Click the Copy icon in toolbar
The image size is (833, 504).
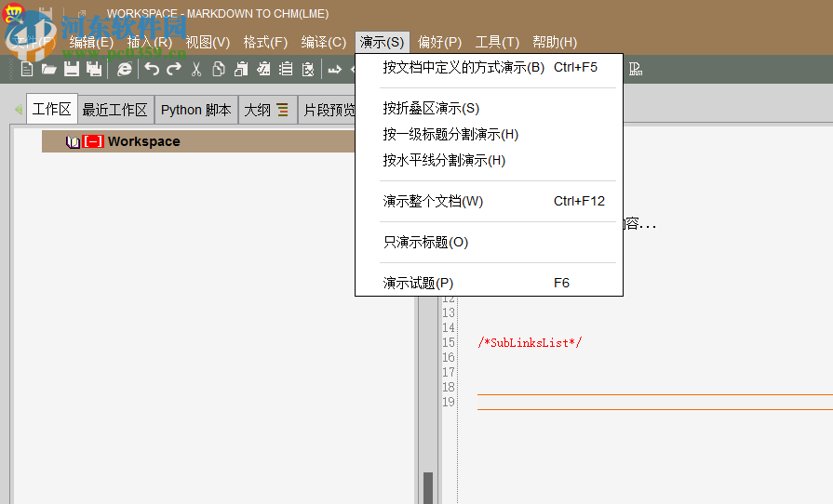click(x=219, y=69)
